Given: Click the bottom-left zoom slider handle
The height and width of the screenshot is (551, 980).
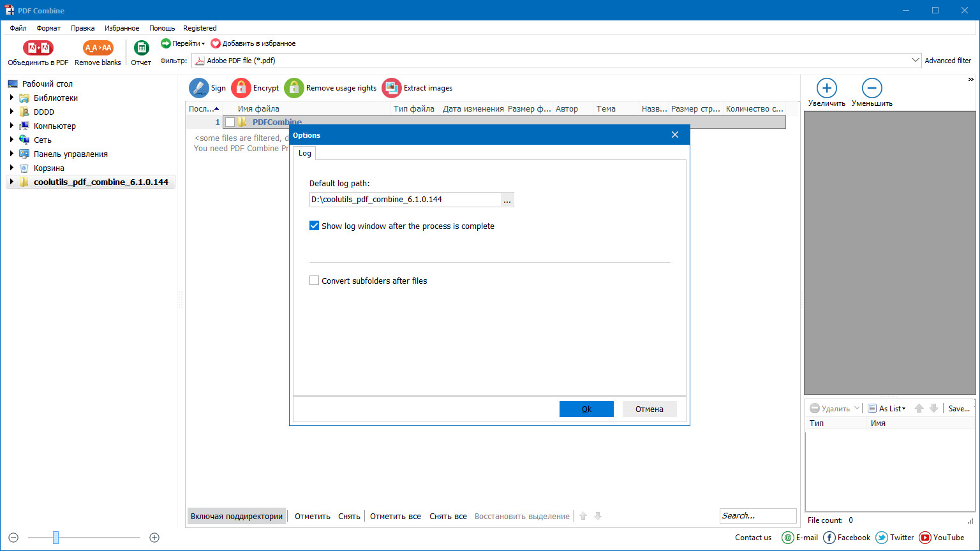Looking at the screenshot, I should click(56, 538).
